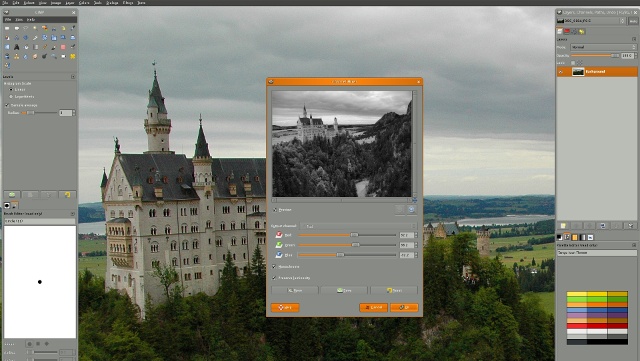This screenshot has height=361, width=640.
Task: Click the reset tool options yellow icon
Action: (x=67, y=195)
